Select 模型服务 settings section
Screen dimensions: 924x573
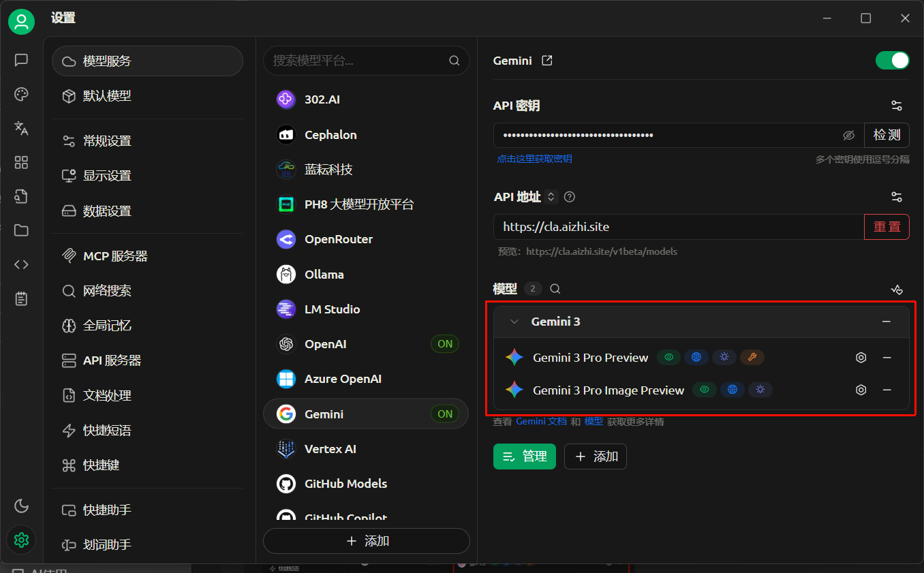pos(147,61)
